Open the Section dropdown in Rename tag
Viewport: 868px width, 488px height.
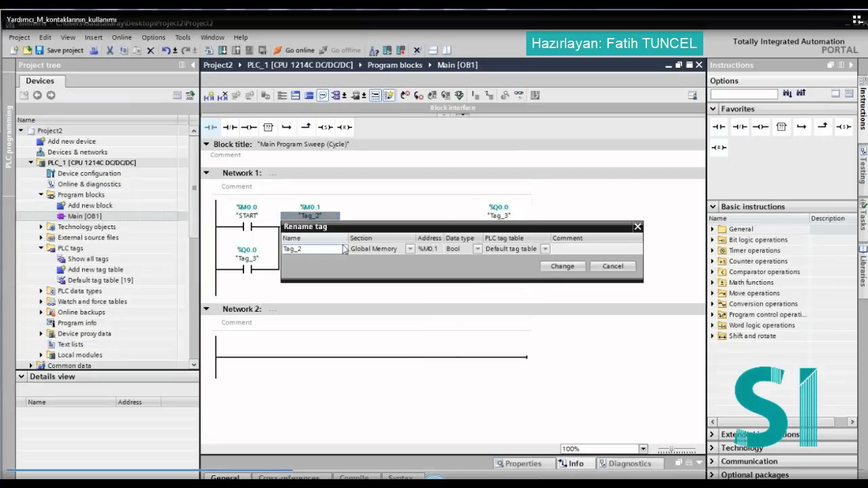(x=410, y=249)
